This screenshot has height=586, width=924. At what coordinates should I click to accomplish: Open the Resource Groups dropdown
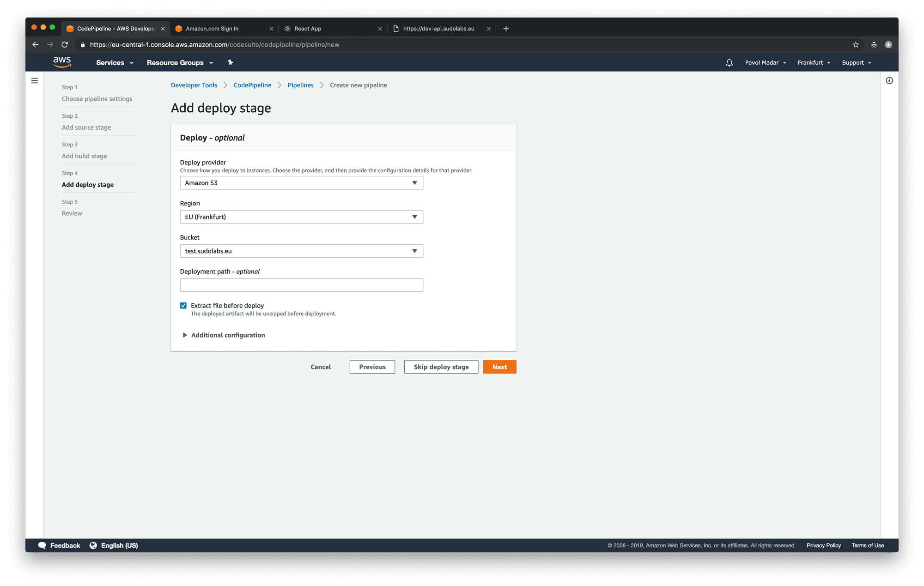click(x=180, y=63)
